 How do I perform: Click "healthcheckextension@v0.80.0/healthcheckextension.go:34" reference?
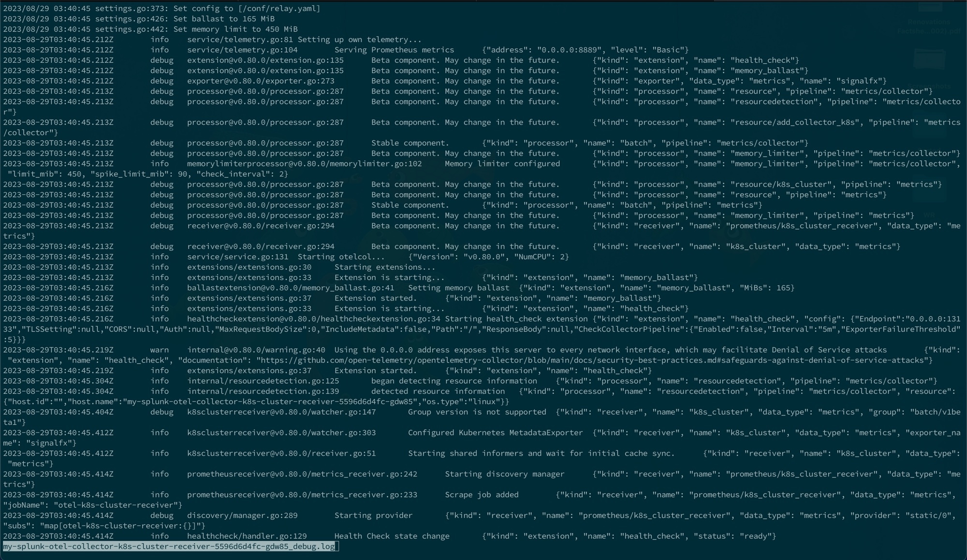(314, 319)
